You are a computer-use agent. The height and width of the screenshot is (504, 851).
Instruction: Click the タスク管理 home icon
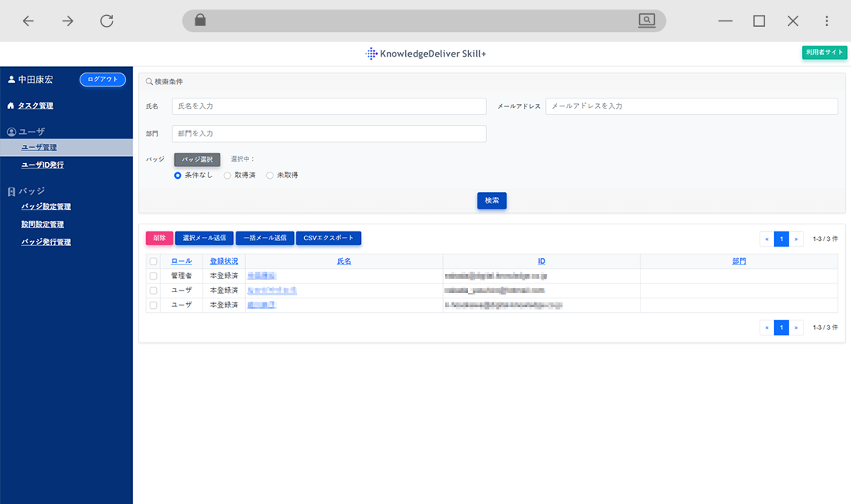pos(11,105)
